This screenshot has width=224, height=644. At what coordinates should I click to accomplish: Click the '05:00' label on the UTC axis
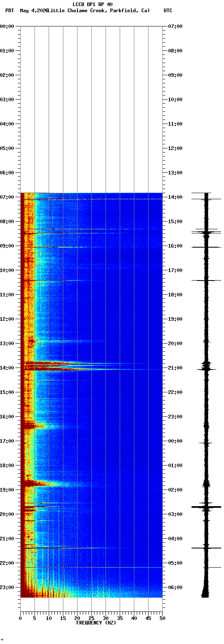pyautogui.click(x=175, y=563)
